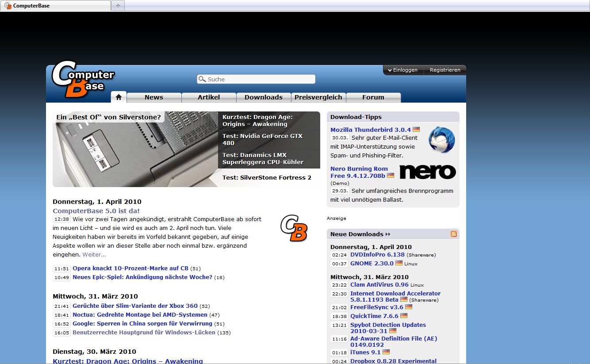
Task: Click German flag next to iTunes 9.1
Action: click(x=386, y=352)
